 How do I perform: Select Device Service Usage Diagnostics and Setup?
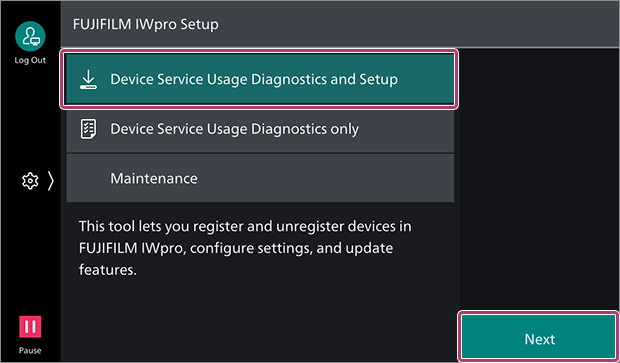click(260, 79)
